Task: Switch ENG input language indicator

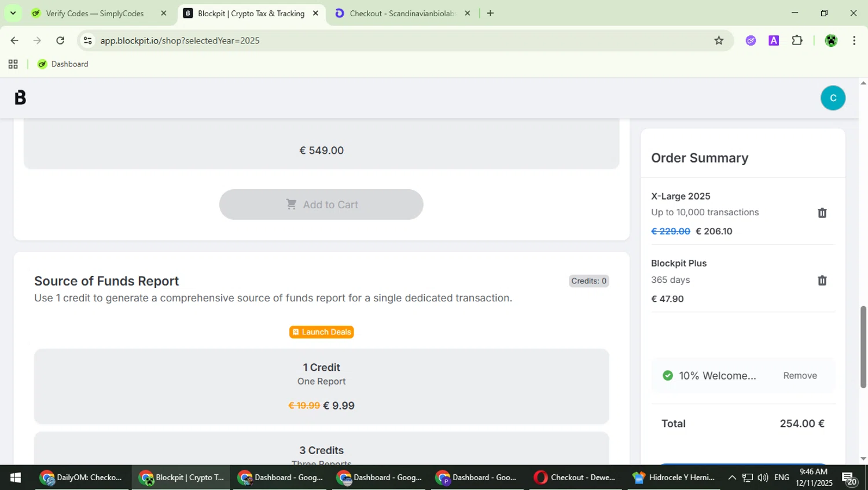Action: pos(781,477)
